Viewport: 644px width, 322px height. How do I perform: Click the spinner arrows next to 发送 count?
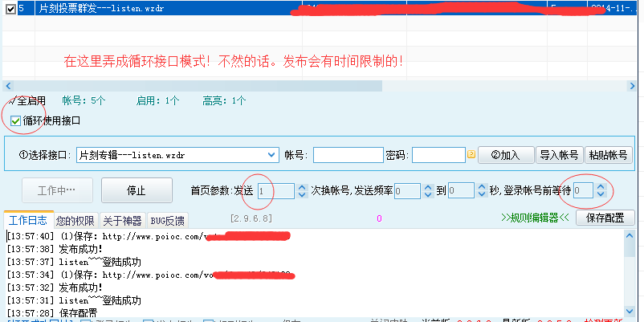pyautogui.click(x=302, y=190)
